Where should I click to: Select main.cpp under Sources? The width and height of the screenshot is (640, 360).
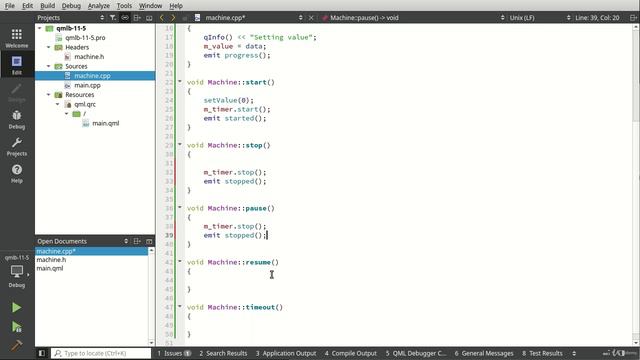(87, 85)
